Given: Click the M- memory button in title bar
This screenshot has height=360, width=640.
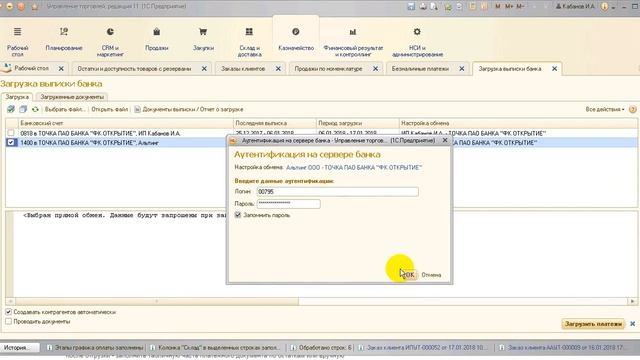Looking at the screenshot, I should tap(520, 7).
